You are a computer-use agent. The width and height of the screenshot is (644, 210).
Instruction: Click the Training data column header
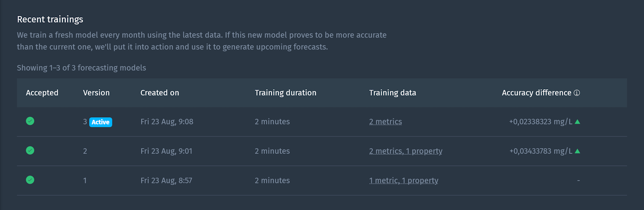pos(393,93)
